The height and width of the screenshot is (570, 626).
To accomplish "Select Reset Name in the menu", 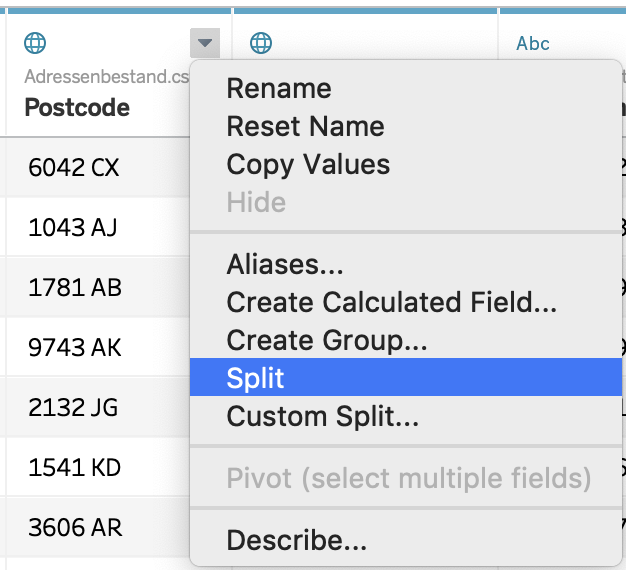I will 305,126.
